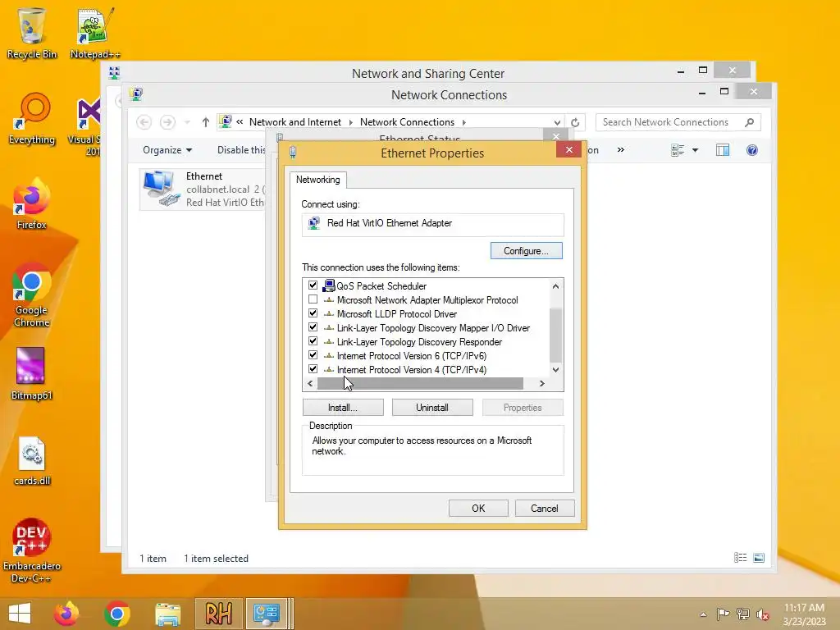The width and height of the screenshot is (840, 630).
Task: Click the Windows Start button
Action: tap(20, 614)
